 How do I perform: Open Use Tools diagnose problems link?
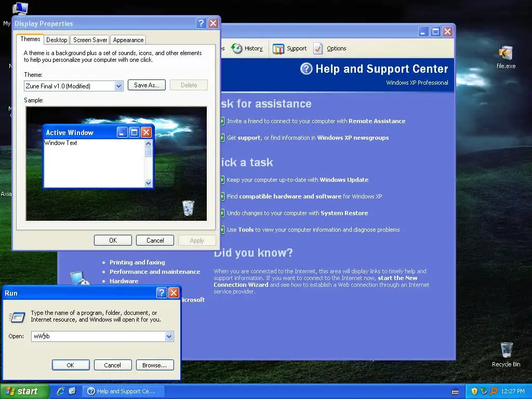313,230
